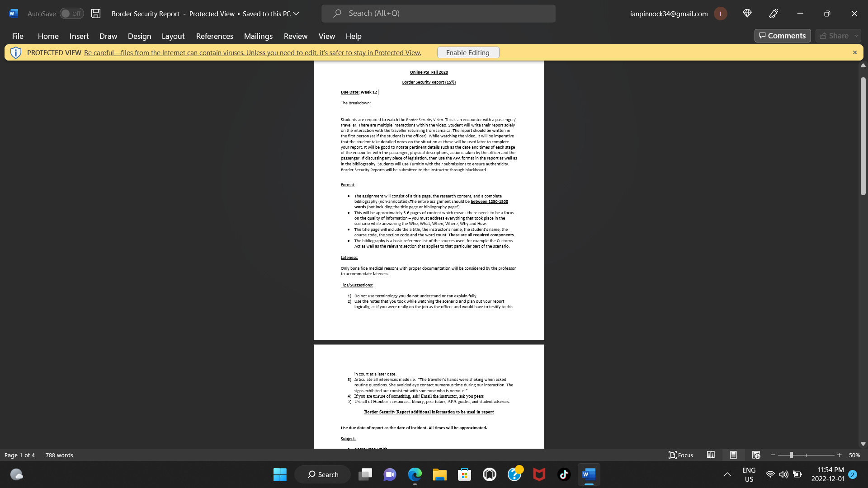Switch to Read Mode view icon
The image size is (868, 488).
711,455
